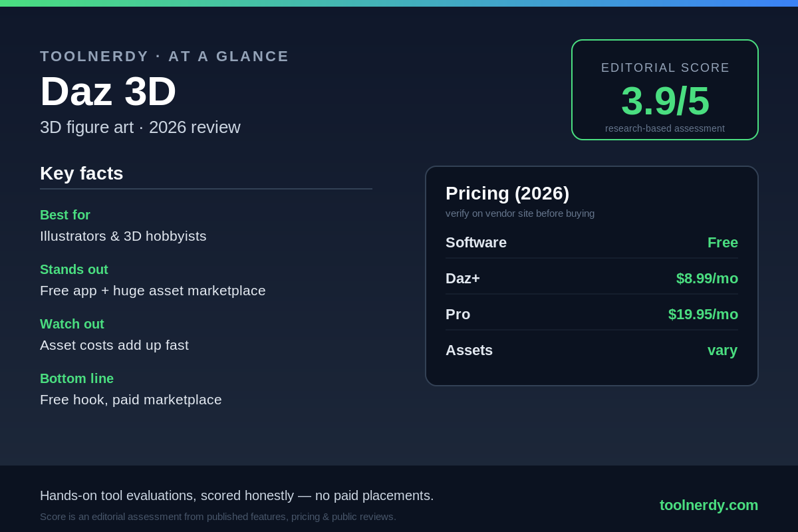Click the 'Watch out' label
Viewport: 798px width, 532px height.
pyautogui.click(x=72, y=324)
